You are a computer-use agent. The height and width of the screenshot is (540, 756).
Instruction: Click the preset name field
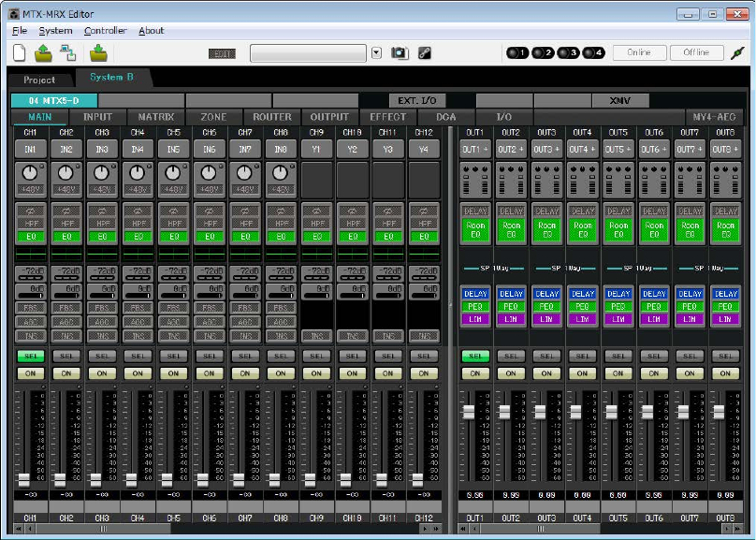point(308,53)
